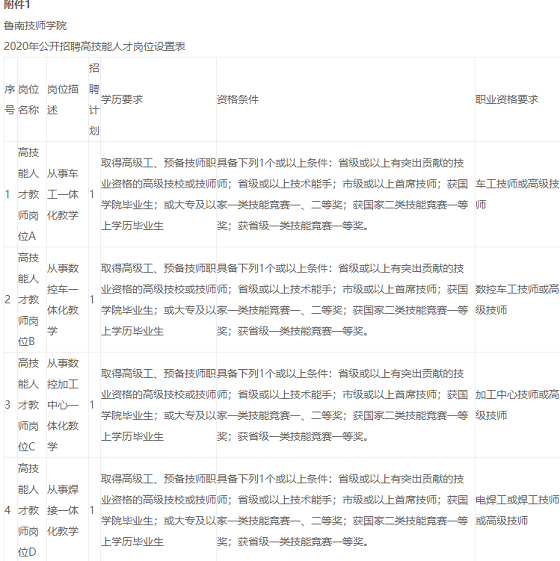Click the 电焊工或焊工技师或高级技师 cell
Screen dimensions: 560x561
[517, 510]
